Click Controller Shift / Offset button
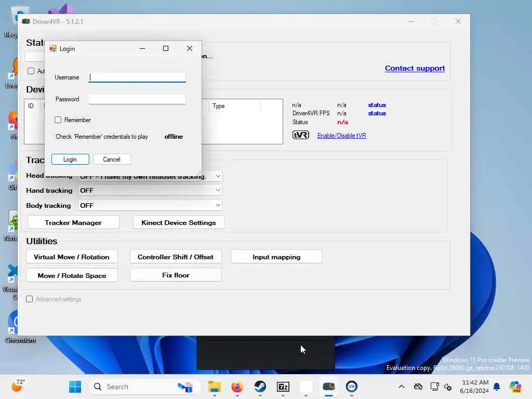Viewport: 532px width, 399px height. pyautogui.click(x=176, y=257)
